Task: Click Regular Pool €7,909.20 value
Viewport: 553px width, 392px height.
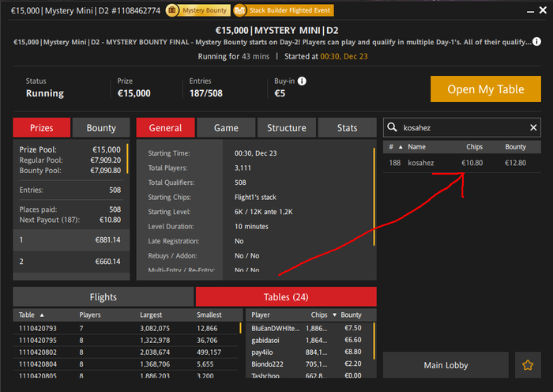Action: [105, 160]
